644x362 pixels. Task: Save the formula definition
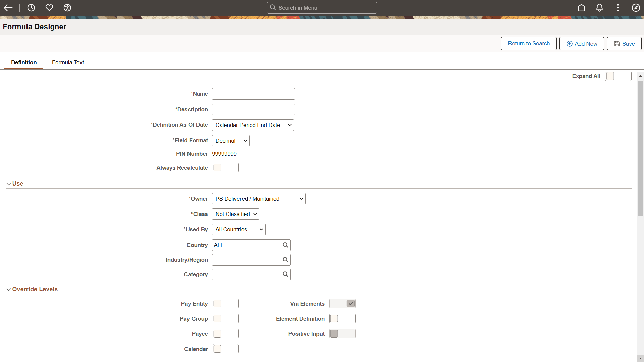click(624, 43)
